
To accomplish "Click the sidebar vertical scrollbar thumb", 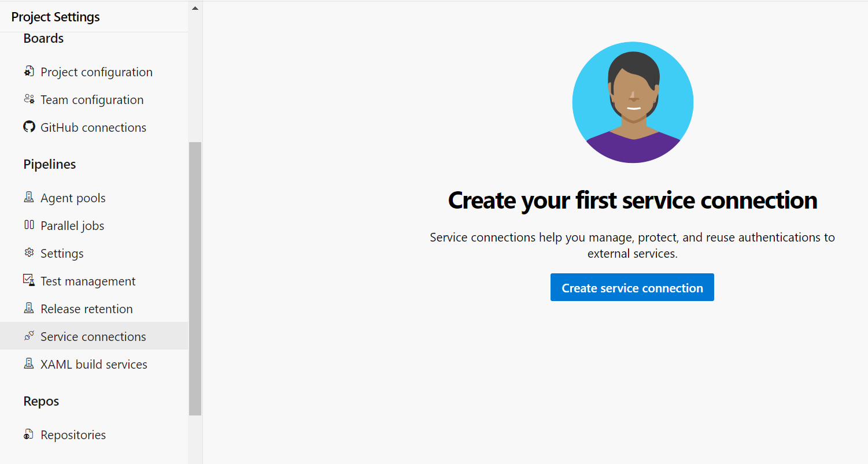I will [x=195, y=279].
